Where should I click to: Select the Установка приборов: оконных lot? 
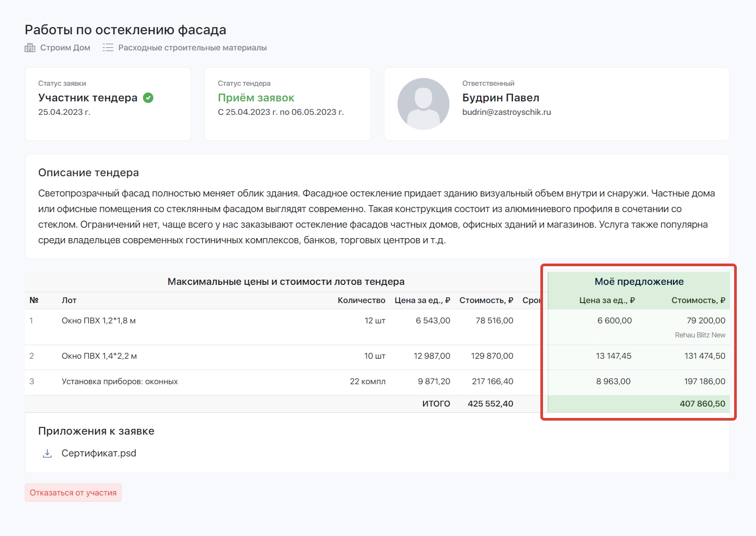pyautogui.click(x=120, y=382)
